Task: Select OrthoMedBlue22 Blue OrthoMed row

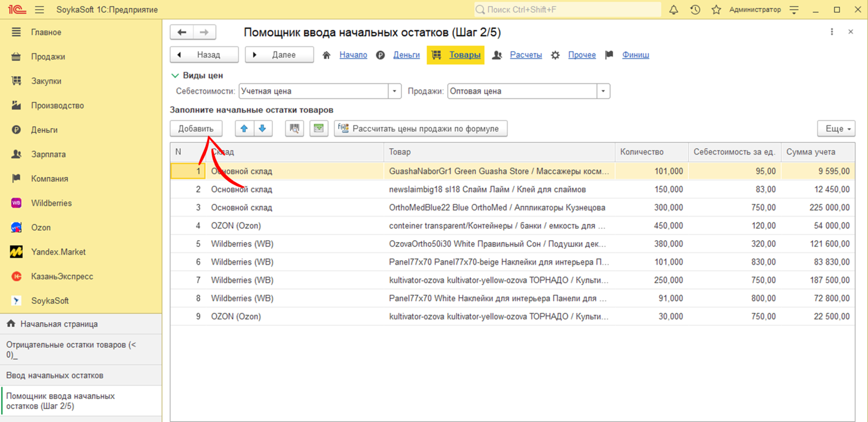Action: 513,208
